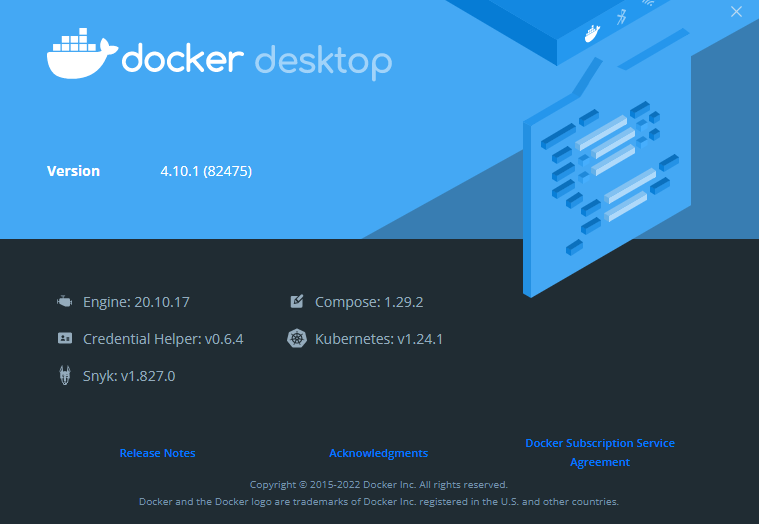This screenshot has height=524, width=761.
Task: Click the Snyk dog icon
Action: click(x=65, y=375)
